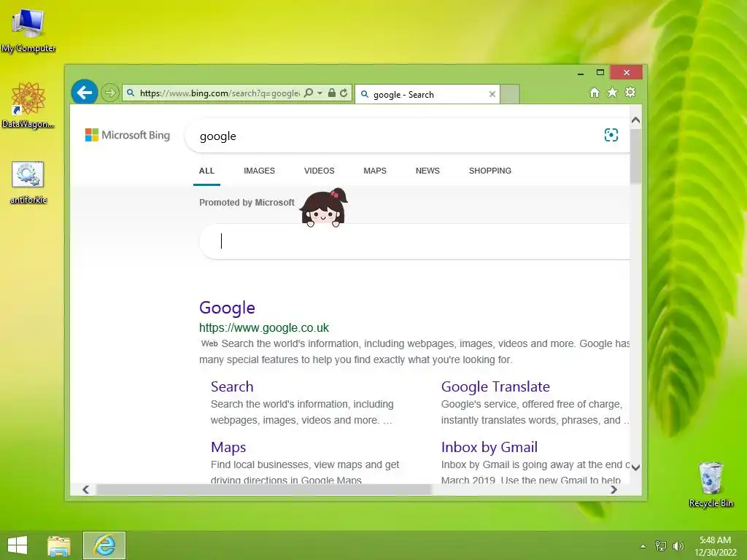This screenshot has width=747, height=560.
Task: Click the browser Forward arrow button
Action: pyautogui.click(x=110, y=93)
